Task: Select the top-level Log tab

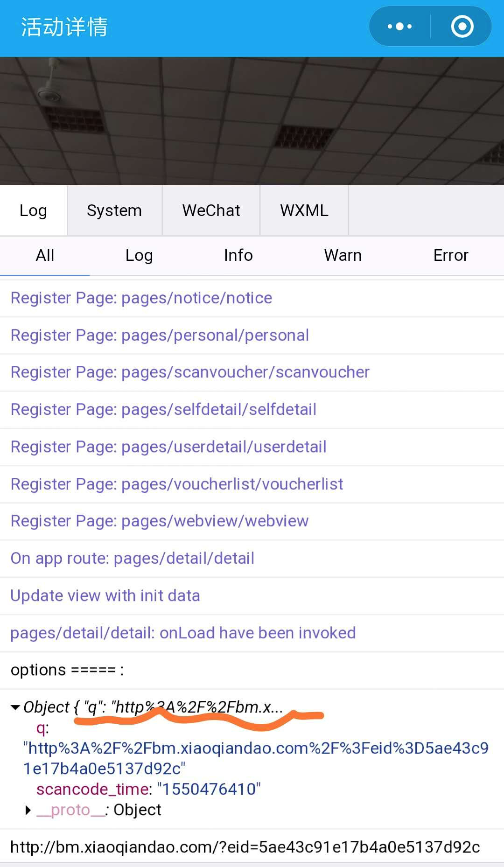Action: click(33, 210)
